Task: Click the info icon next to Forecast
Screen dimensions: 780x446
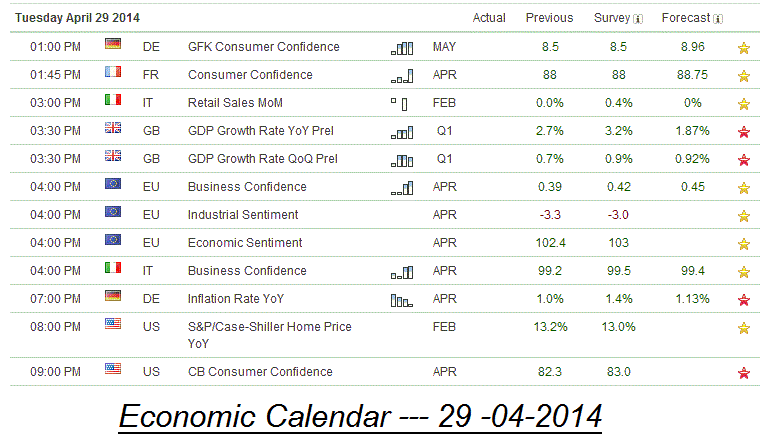Action: [x=718, y=18]
